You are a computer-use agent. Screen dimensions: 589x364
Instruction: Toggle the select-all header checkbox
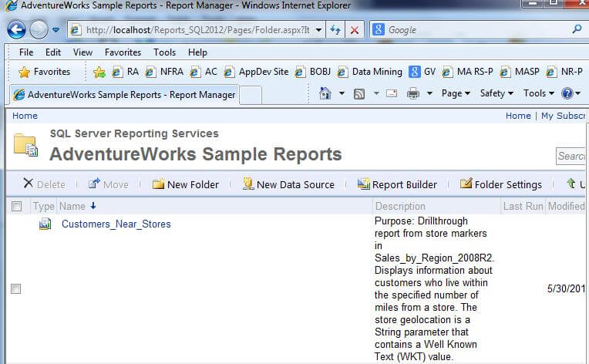click(16, 206)
